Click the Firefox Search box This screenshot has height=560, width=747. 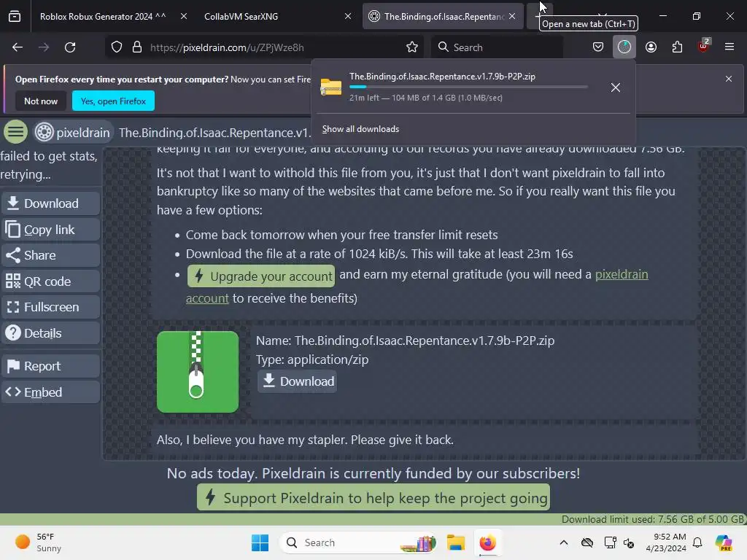497,47
